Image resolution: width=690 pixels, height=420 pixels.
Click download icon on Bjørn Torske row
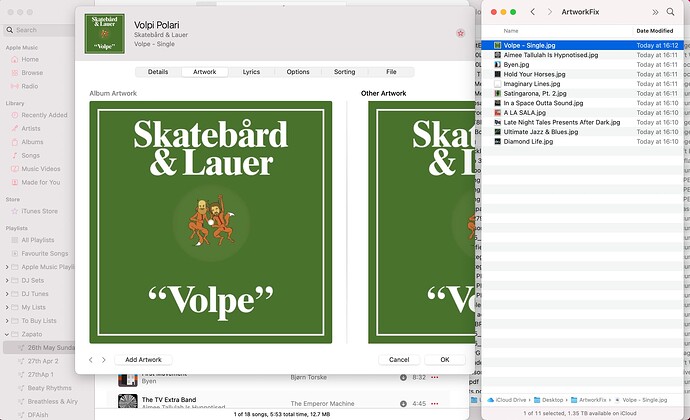(403, 377)
